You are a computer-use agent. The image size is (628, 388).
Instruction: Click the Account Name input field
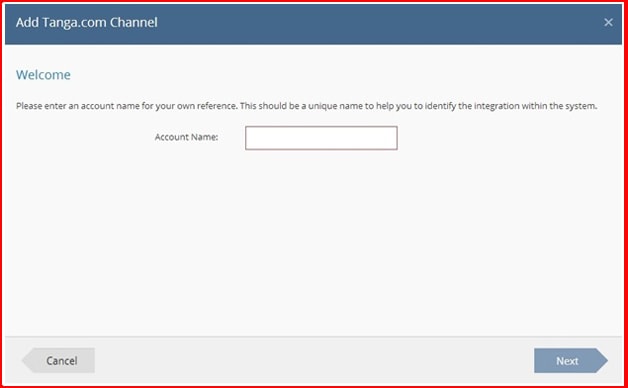tap(321, 138)
